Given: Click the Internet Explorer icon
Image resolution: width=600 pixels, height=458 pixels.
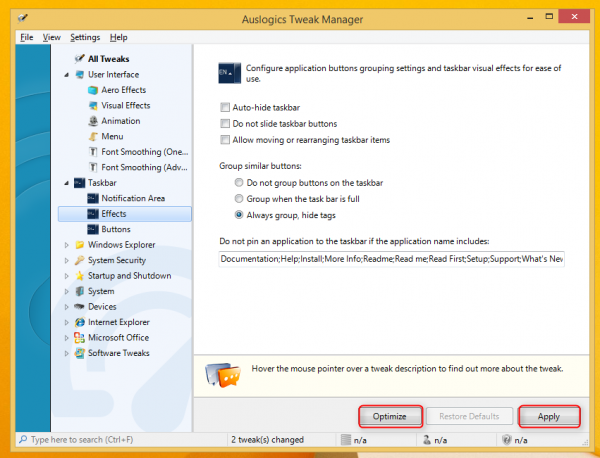Looking at the screenshot, I should (x=80, y=322).
